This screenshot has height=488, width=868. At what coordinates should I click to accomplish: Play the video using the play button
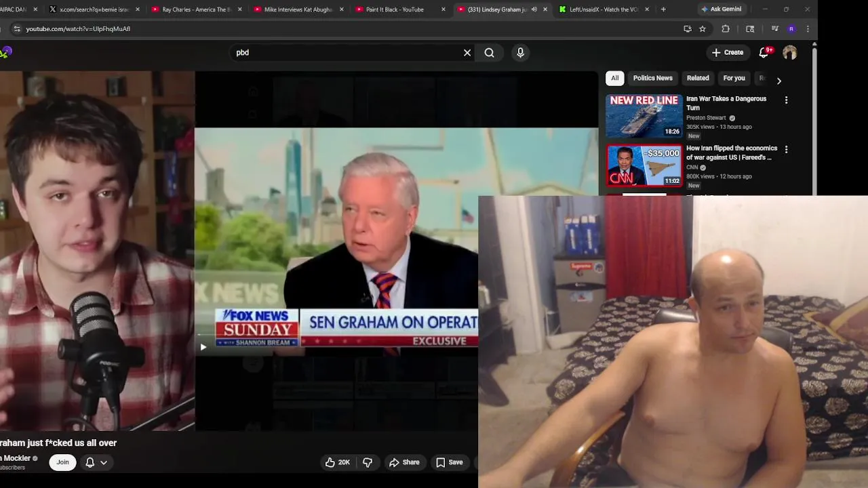click(x=203, y=347)
